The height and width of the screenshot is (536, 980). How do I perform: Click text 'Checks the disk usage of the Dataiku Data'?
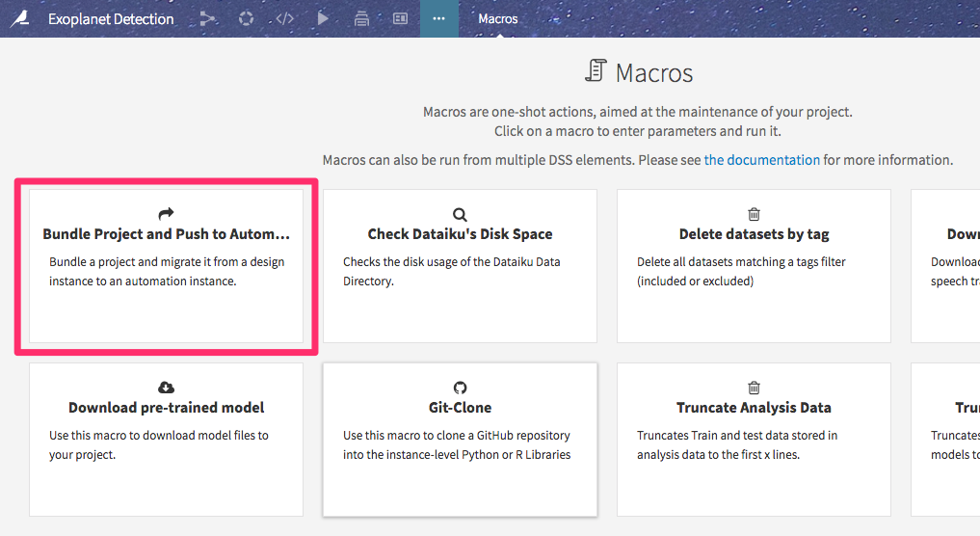click(x=451, y=262)
